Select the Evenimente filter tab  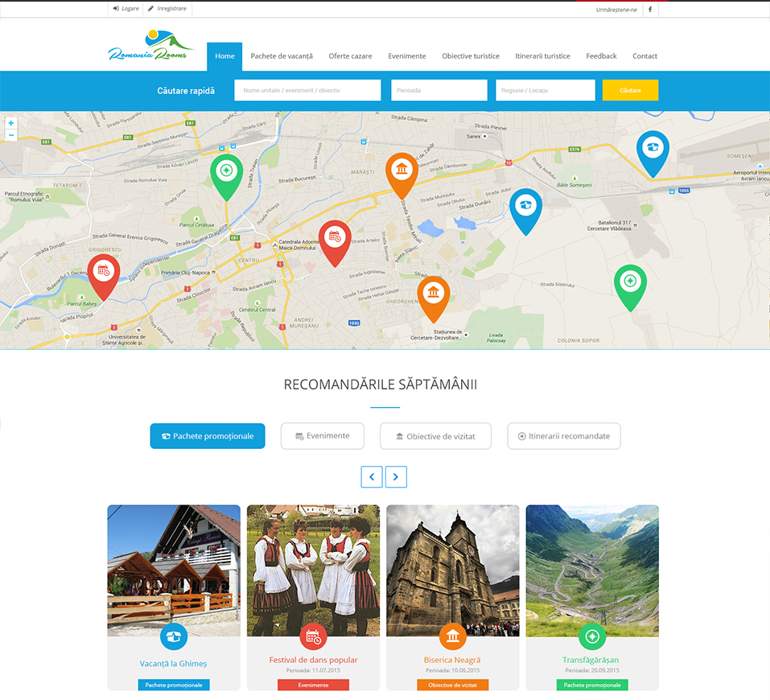point(323,436)
